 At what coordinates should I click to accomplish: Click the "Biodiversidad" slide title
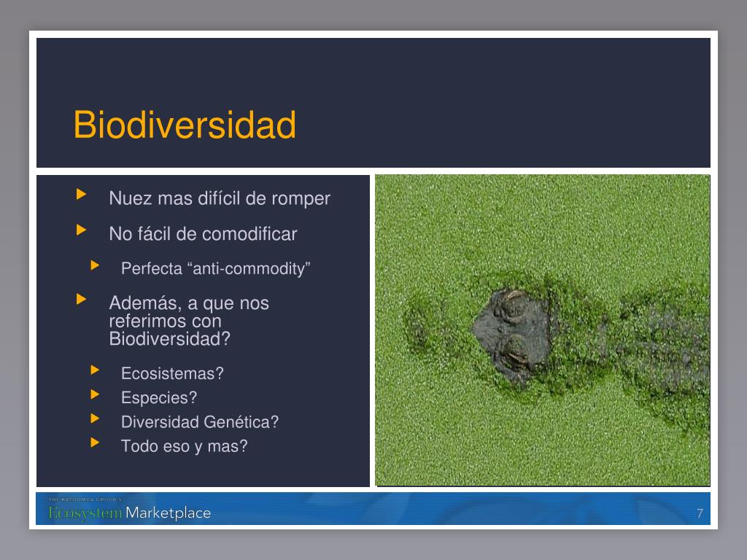pos(185,125)
